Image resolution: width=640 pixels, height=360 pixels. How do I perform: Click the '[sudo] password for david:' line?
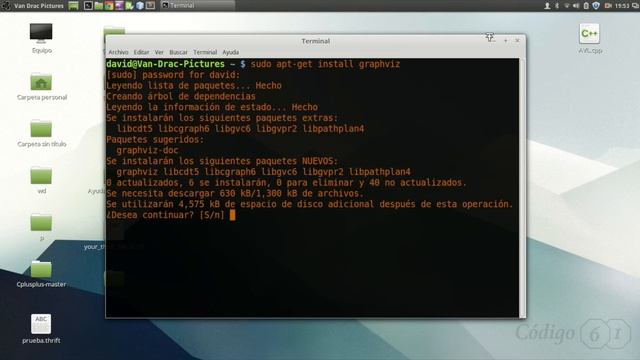173,75
